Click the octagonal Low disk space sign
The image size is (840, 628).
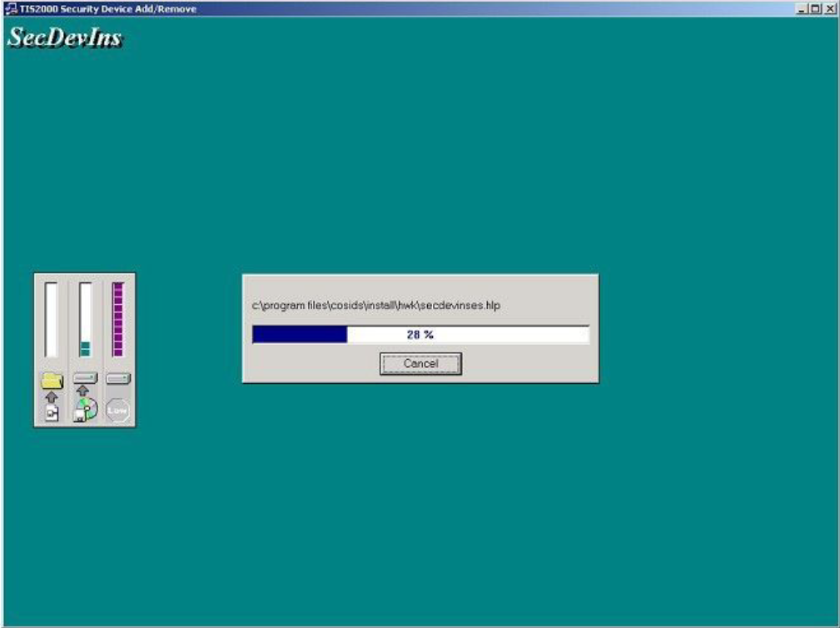tap(117, 411)
